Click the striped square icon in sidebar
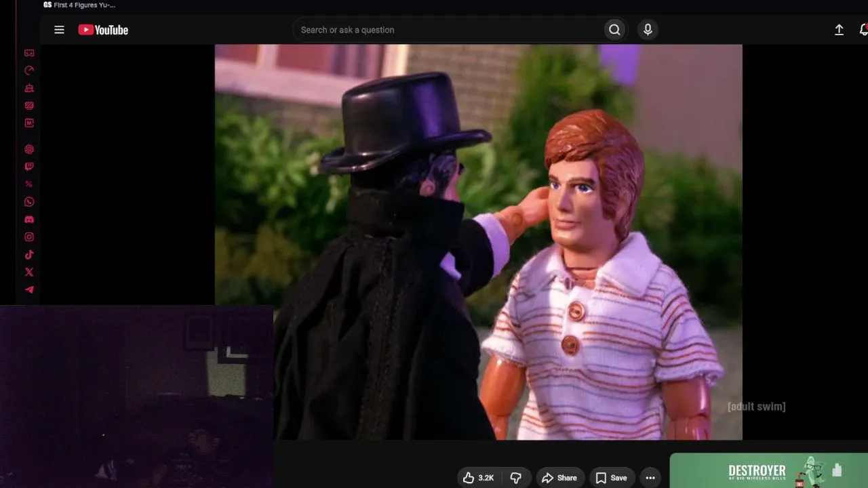 point(29,106)
